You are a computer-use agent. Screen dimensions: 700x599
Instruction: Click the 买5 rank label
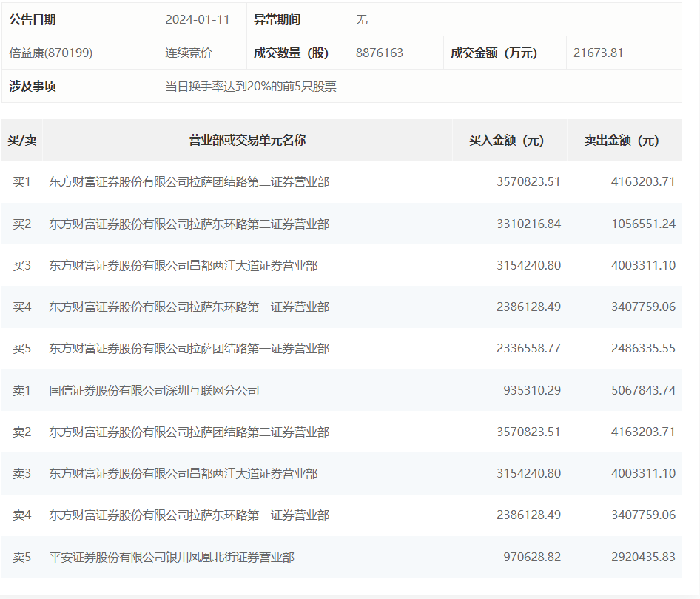tap(22, 349)
